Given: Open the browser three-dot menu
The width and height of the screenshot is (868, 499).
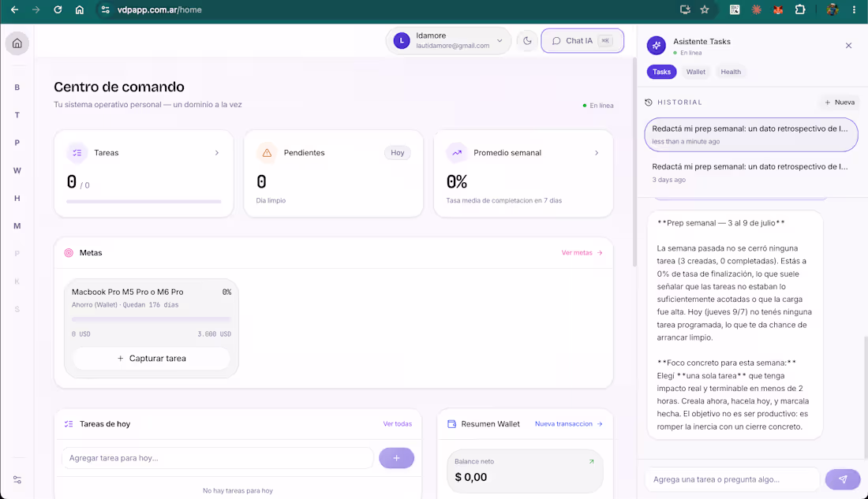Looking at the screenshot, I should coord(854,9).
